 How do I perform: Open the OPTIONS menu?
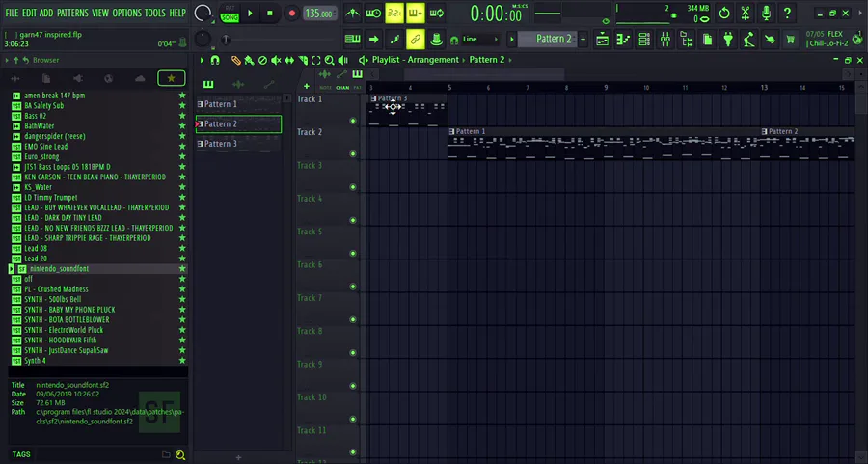(x=126, y=13)
